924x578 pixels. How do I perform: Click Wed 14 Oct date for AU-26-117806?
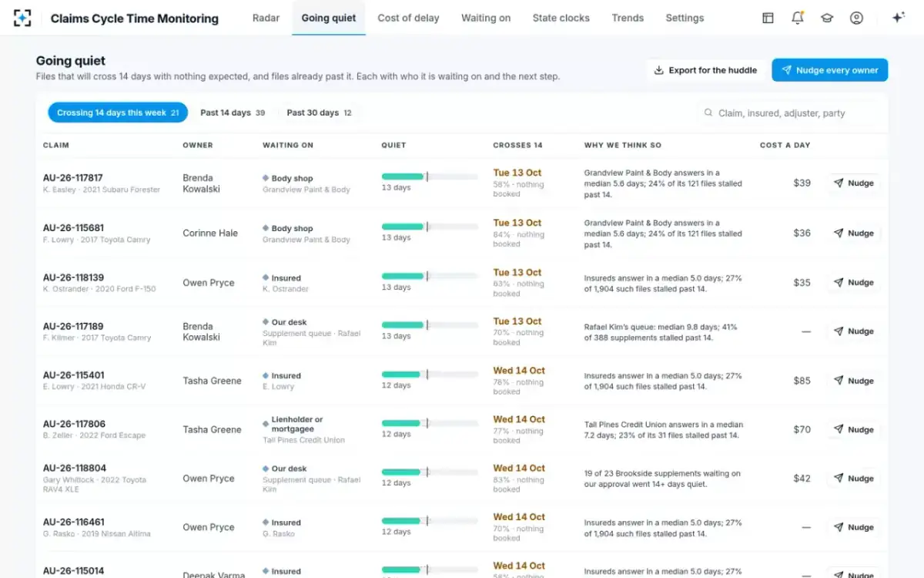[519, 419]
